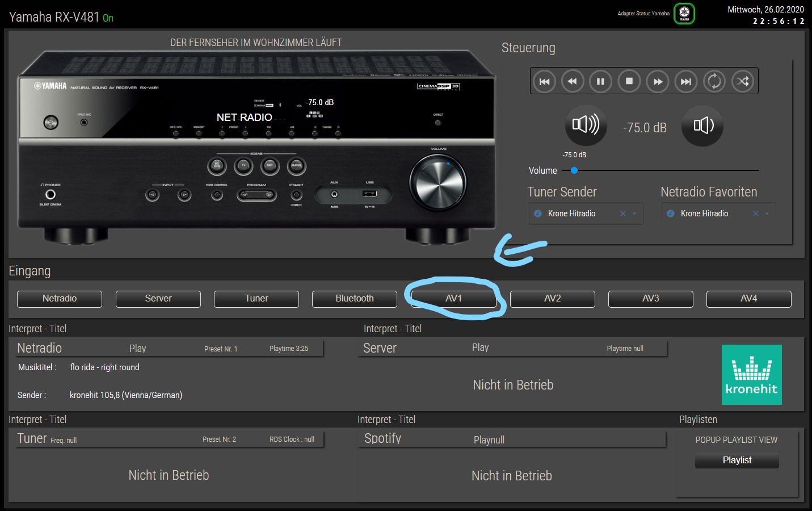Viewport: 812px width, 511px height.
Task: Click receiver input left arrow button
Action: click(152, 195)
